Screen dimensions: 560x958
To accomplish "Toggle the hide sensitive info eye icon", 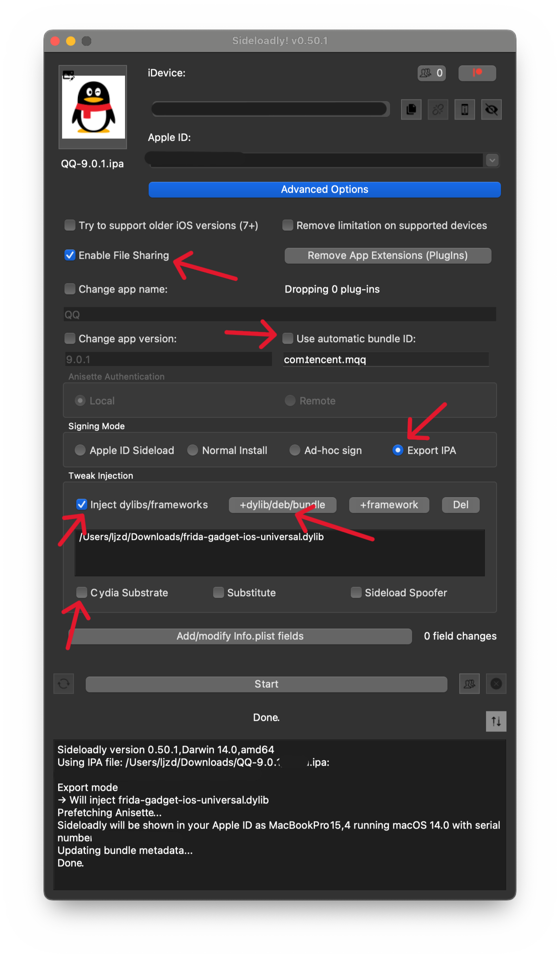I will click(x=491, y=109).
